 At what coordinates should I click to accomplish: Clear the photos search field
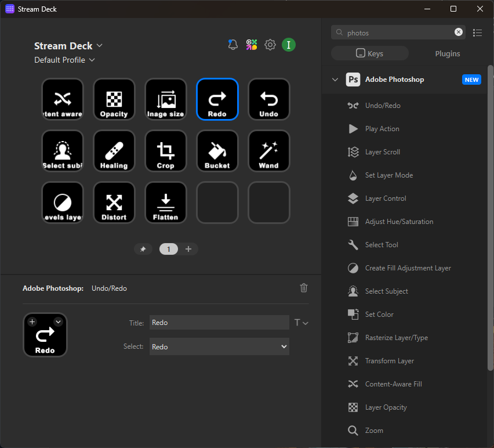click(x=458, y=32)
